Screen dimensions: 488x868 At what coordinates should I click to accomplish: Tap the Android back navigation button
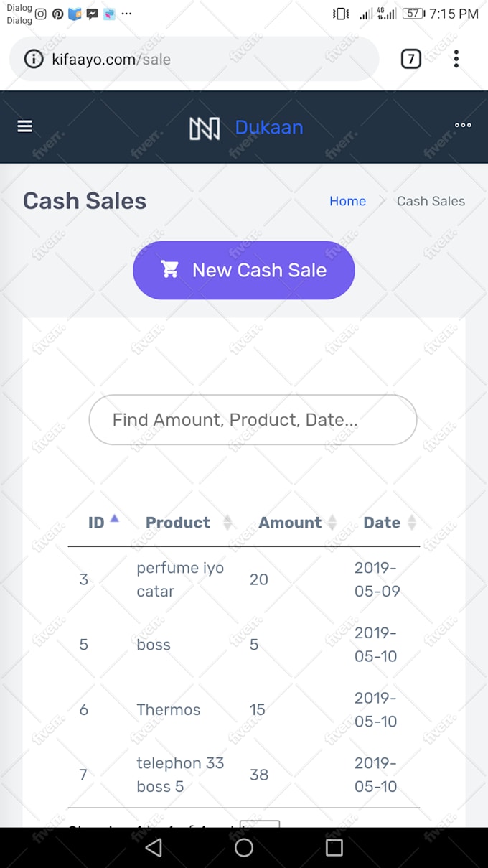[154, 847]
